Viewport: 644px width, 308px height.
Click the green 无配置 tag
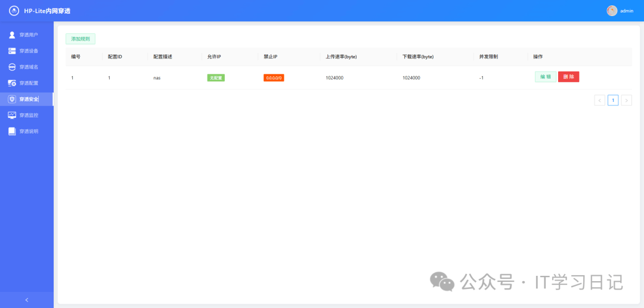[216, 77]
